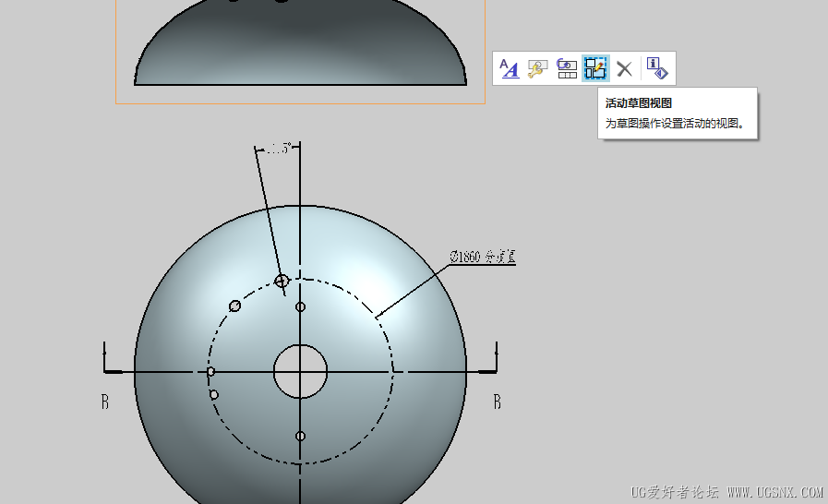The width and height of the screenshot is (828, 504).
Task: Select the small hole below the center hole
Action: point(300,436)
